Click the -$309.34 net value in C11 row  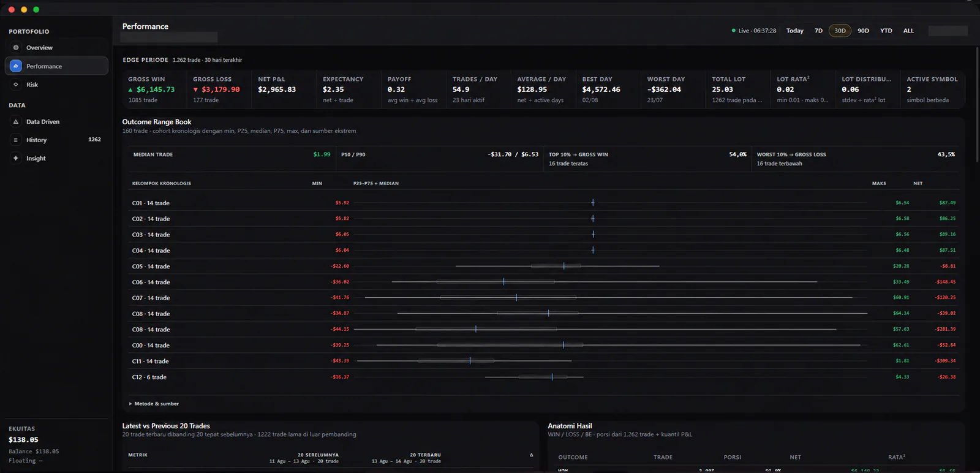945,361
